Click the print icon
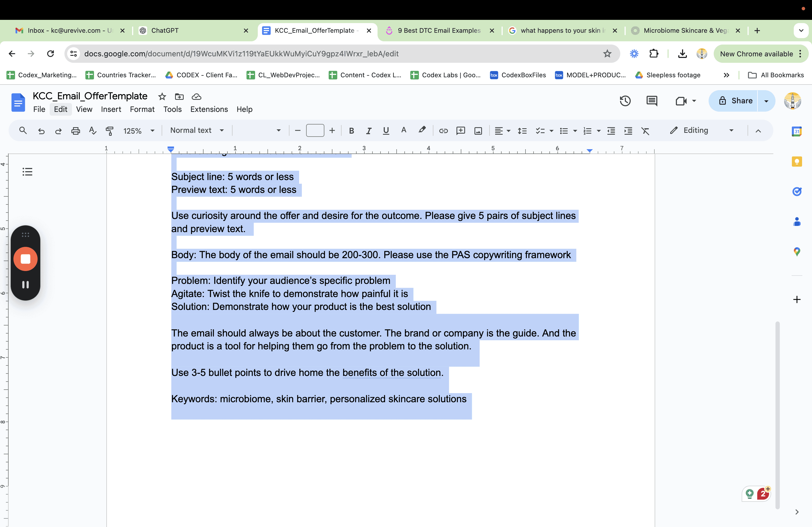 (x=75, y=131)
